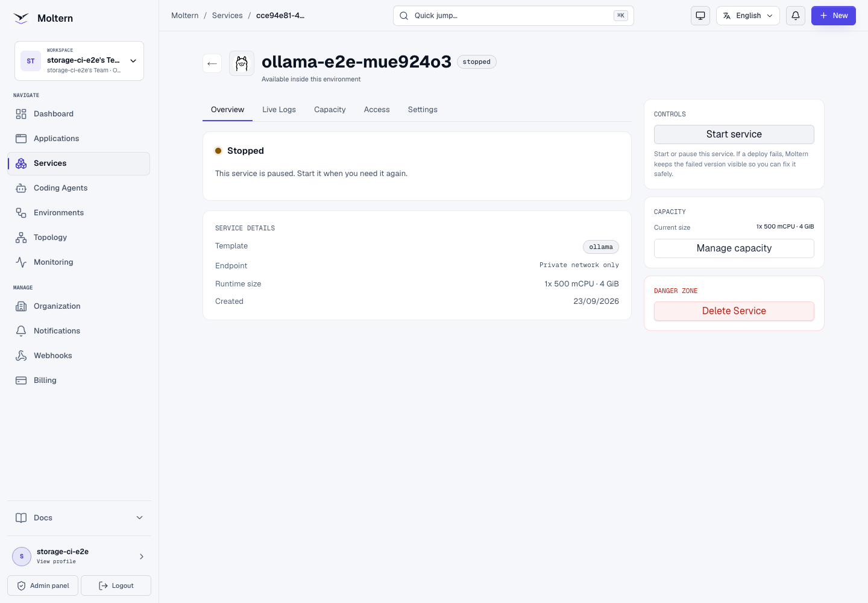Screen dimensions: 868x603
Task: Click the Start service button
Action: pyautogui.click(x=734, y=134)
